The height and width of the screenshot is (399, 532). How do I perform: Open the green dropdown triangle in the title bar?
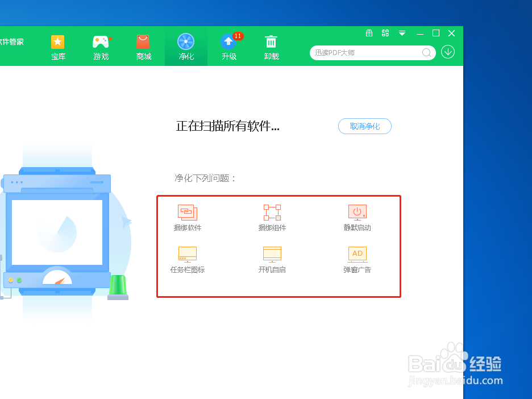tap(402, 34)
